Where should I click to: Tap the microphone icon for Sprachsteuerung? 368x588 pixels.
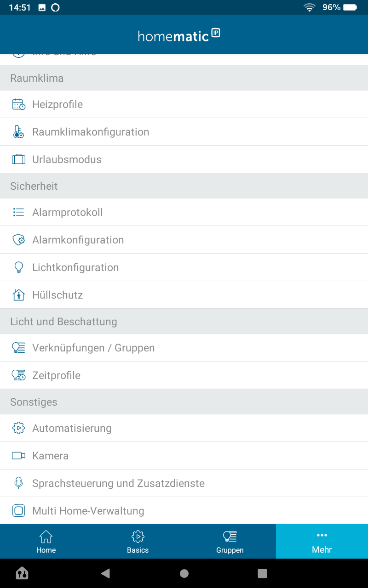click(x=18, y=483)
